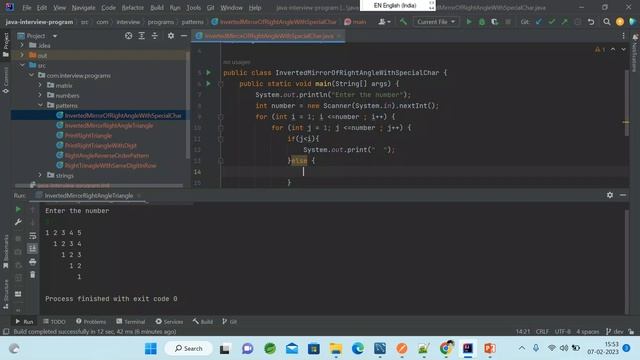Screen dimensions: 640x360
Task: Open PowerPoint from taskbar
Action: pos(490,349)
